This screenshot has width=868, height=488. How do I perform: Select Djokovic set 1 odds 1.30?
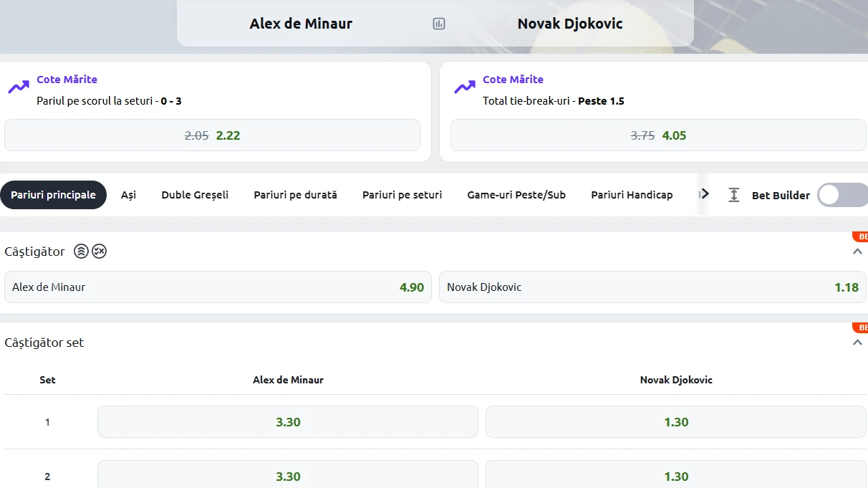(676, 422)
